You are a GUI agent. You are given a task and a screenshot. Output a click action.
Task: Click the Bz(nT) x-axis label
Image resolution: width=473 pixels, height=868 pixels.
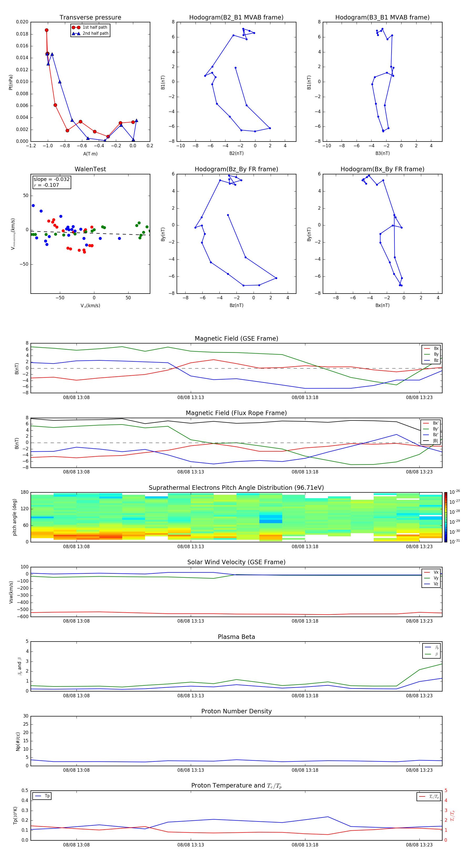tap(236, 305)
